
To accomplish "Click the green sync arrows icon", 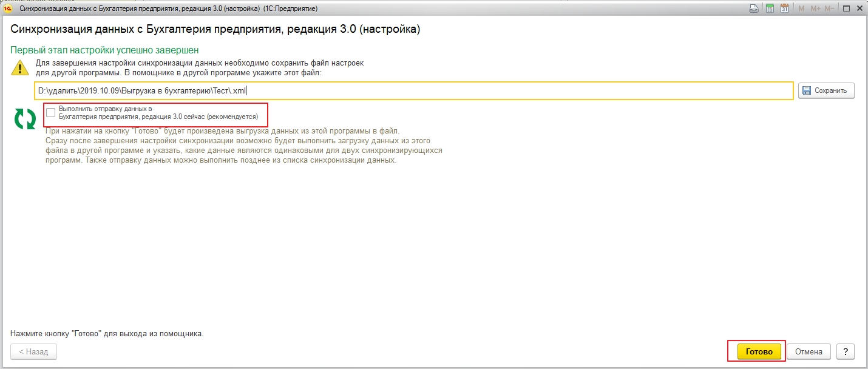I will pos(25,118).
